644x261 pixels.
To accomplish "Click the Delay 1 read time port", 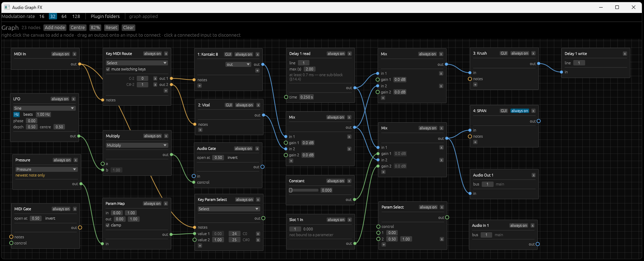I will pos(286,97).
